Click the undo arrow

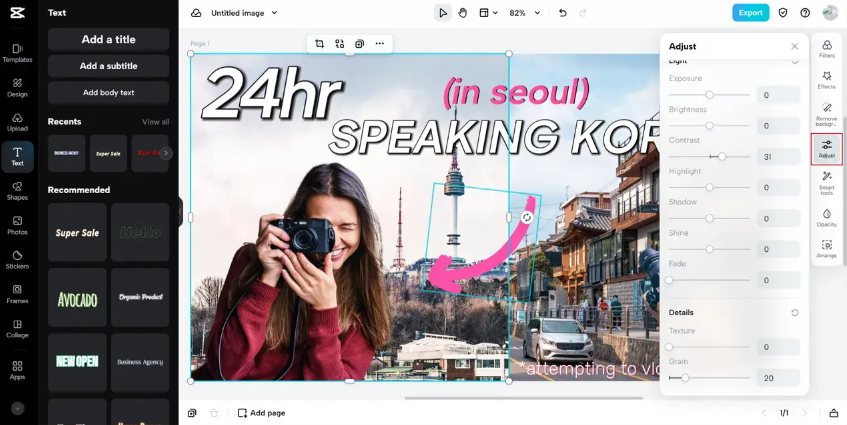[x=563, y=13]
